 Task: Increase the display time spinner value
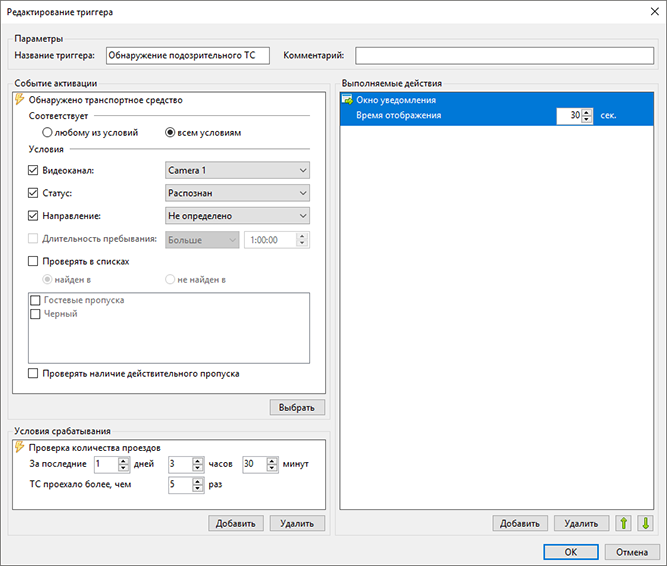pyautogui.click(x=587, y=112)
